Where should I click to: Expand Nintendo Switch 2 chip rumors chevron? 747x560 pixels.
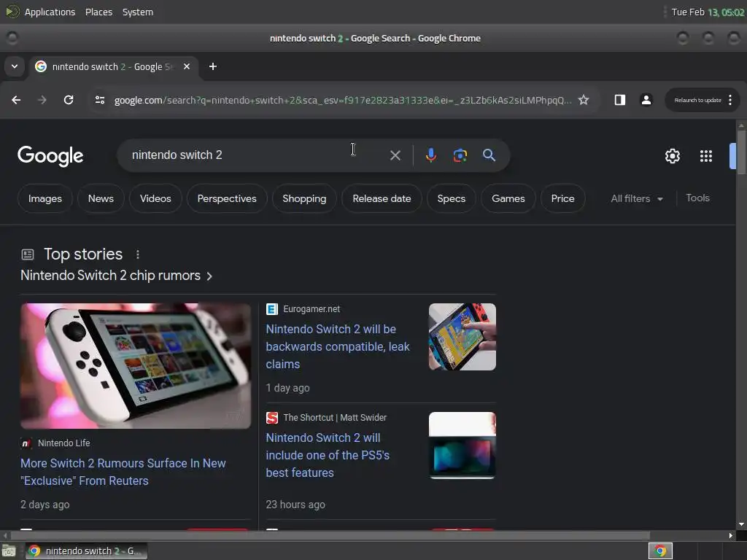[209, 276]
